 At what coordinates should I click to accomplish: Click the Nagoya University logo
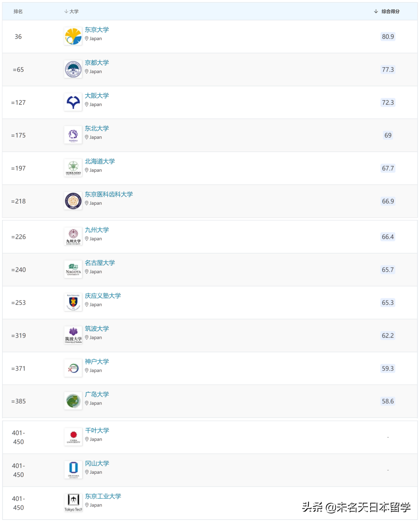[x=73, y=269]
